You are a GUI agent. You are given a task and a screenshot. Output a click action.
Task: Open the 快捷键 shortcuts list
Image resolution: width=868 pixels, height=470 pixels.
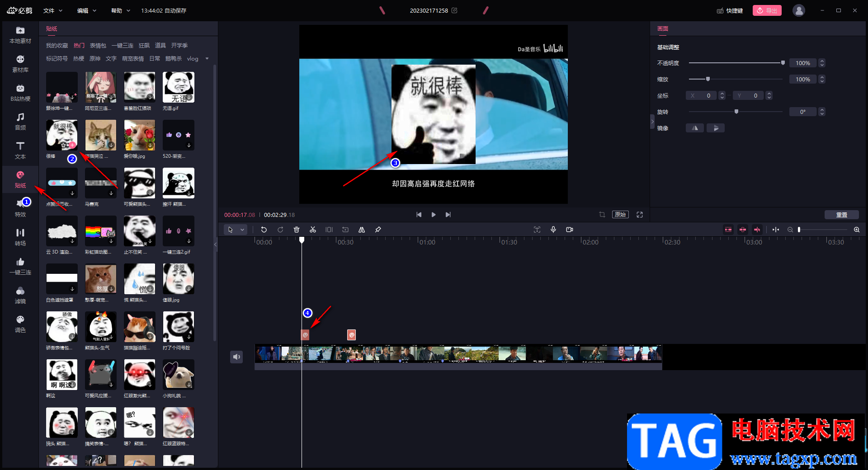point(730,10)
